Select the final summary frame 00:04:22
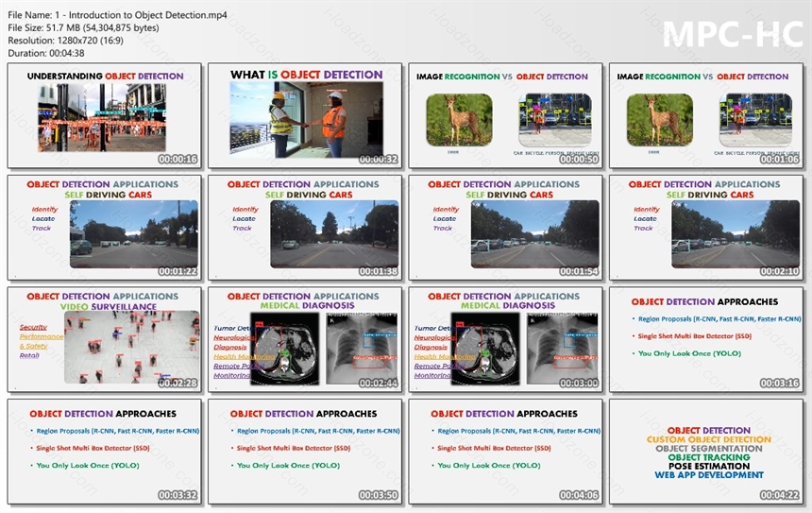 [x=706, y=452]
